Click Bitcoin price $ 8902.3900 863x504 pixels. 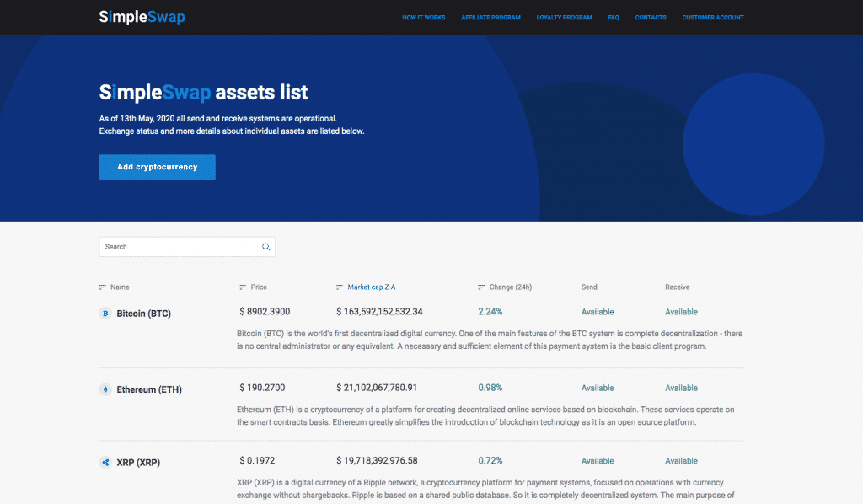[265, 312]
